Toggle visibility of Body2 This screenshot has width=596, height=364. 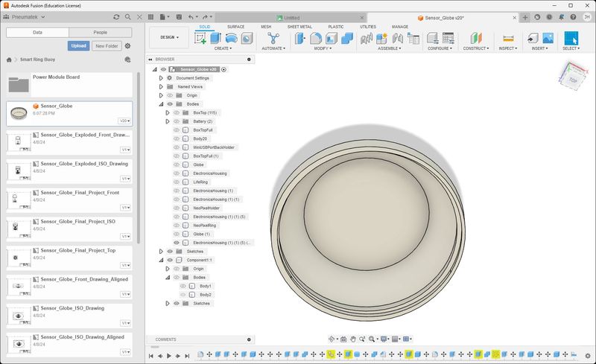[183, 295]
